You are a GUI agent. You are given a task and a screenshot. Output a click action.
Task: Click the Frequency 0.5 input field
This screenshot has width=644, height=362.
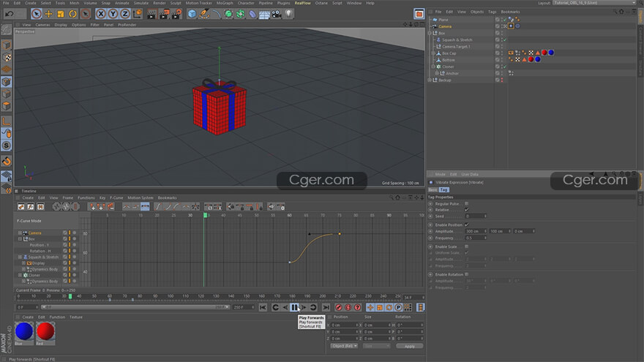pos(476,238)
